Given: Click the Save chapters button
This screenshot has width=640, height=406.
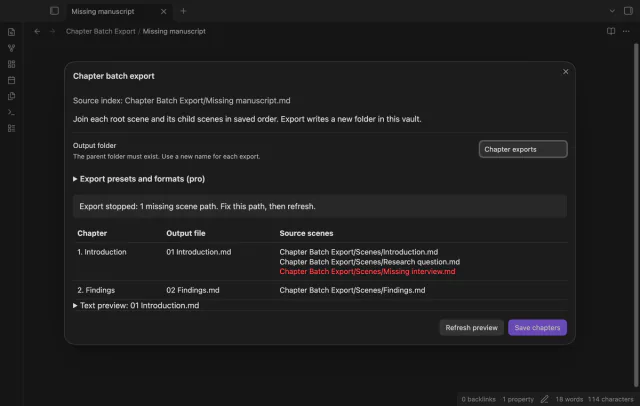Looking at the screenshot, I should tap(537, 328).
